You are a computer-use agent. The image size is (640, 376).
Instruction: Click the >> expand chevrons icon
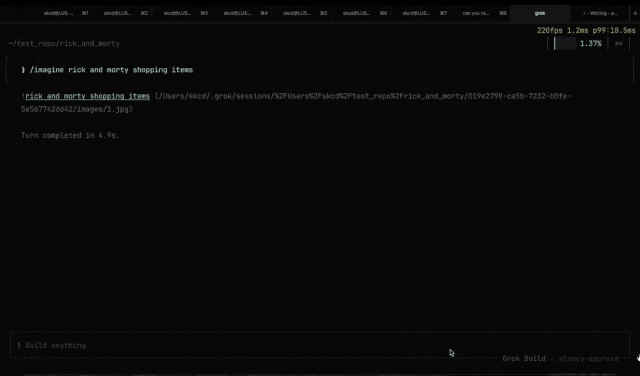pos(618,44)
